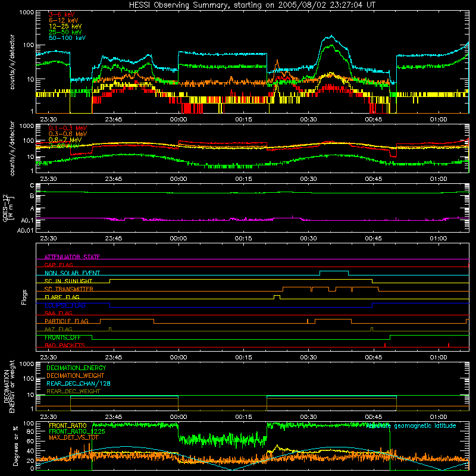Screen dimensions: 476x476
Task: Select the cyan 50-100 keV legend label
Action: (x=67, y=38)
